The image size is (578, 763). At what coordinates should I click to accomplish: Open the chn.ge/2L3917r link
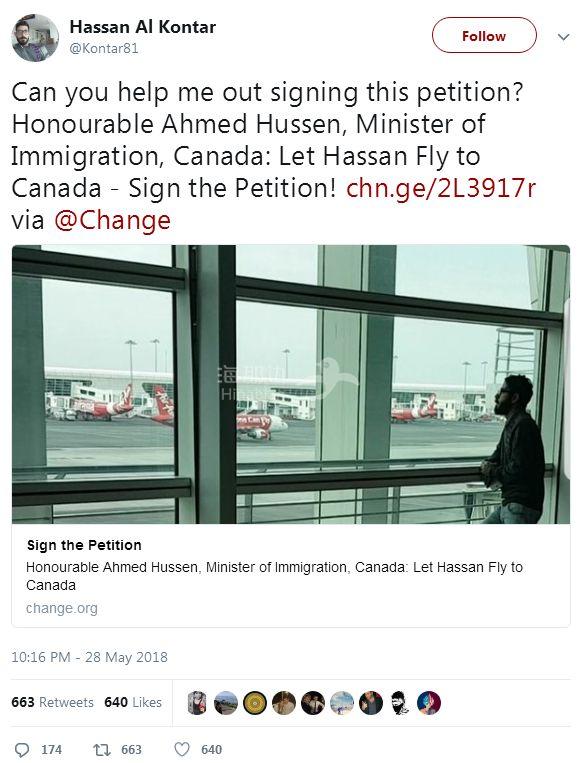(x=440, y=188)
